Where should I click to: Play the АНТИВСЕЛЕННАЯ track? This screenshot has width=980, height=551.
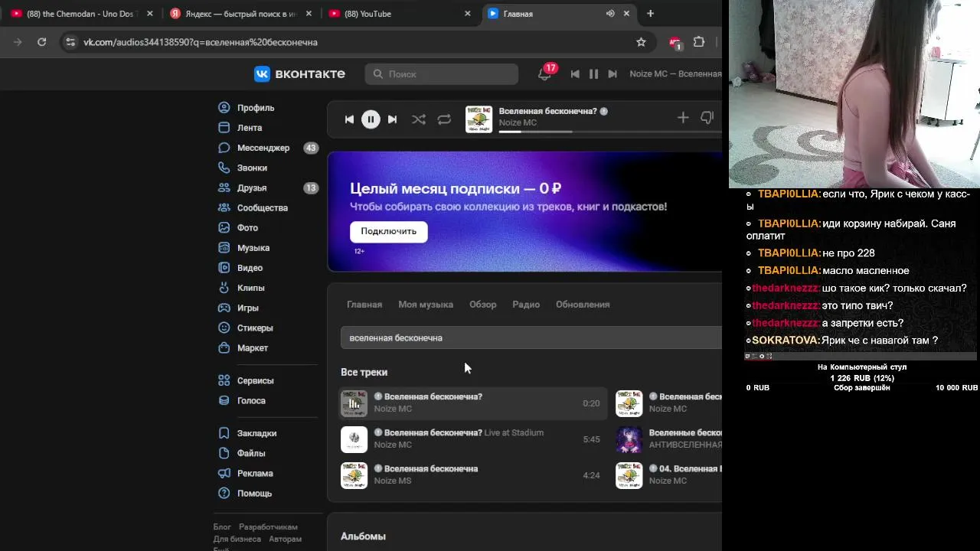tap(669, 439)
